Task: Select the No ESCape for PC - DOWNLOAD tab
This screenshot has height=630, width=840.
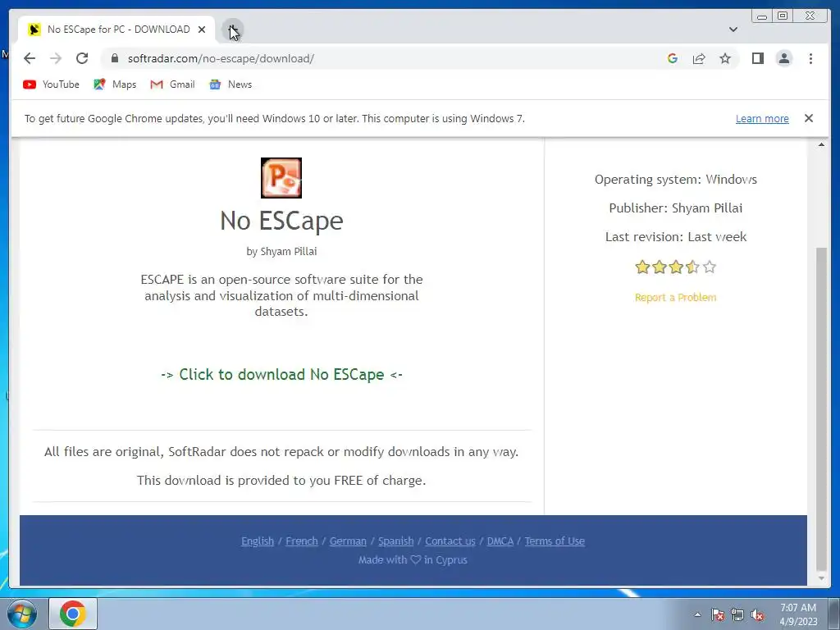Action: 116,30
